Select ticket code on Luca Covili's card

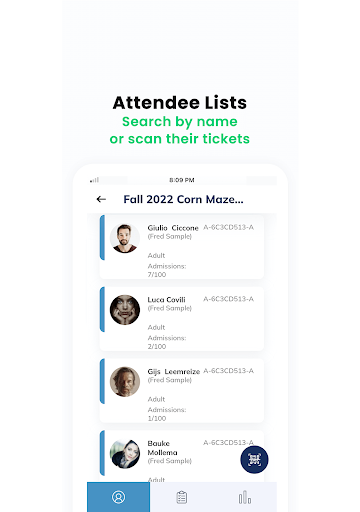(x=229, y=299)
